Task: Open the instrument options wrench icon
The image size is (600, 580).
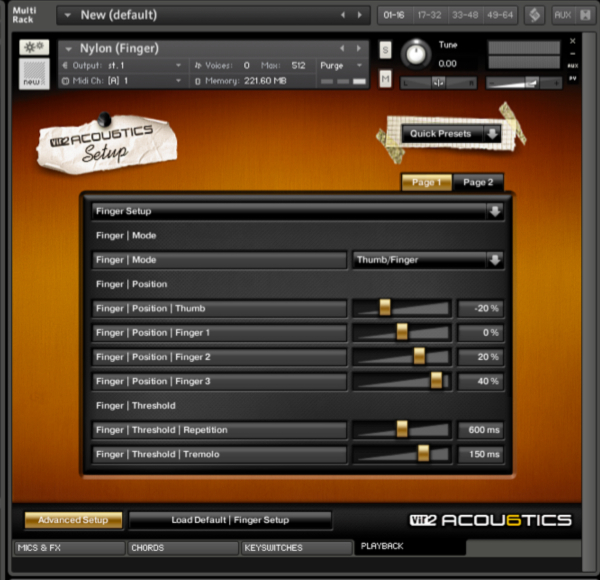Action: [x=34, y=47]
